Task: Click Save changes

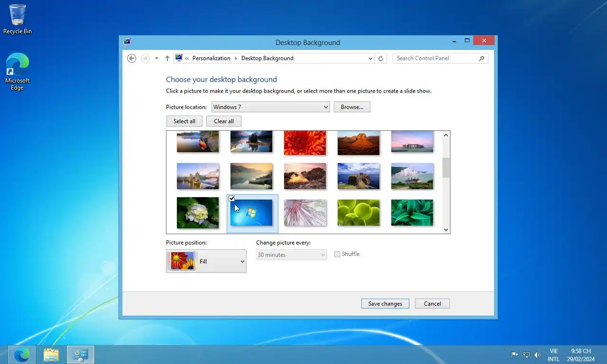Action: tap(385, 304)
